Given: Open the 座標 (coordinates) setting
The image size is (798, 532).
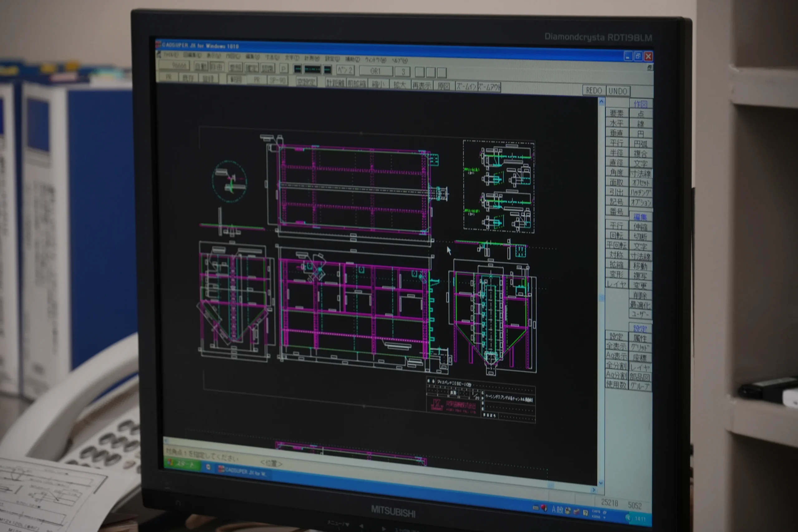Looking at the screenshot, I should click(x=641, y=357).
